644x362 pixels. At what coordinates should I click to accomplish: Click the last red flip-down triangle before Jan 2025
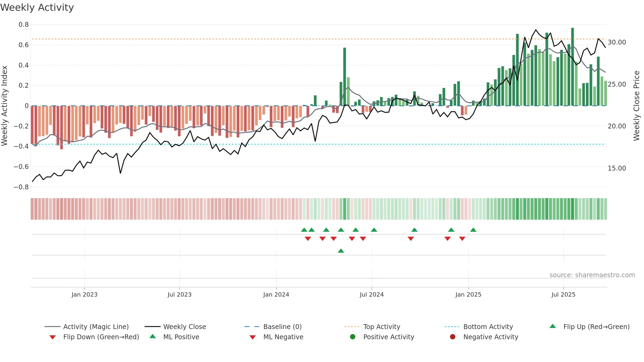tap(462, 239)
